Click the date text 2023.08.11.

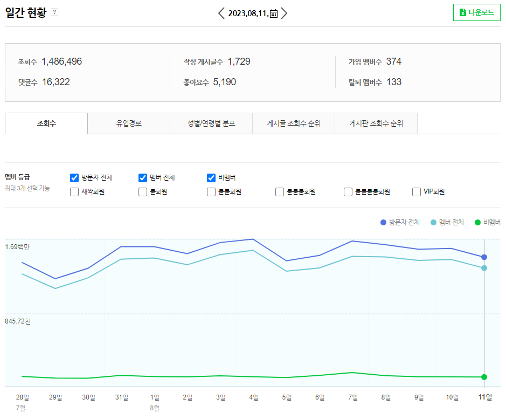(x=248, y=13)
